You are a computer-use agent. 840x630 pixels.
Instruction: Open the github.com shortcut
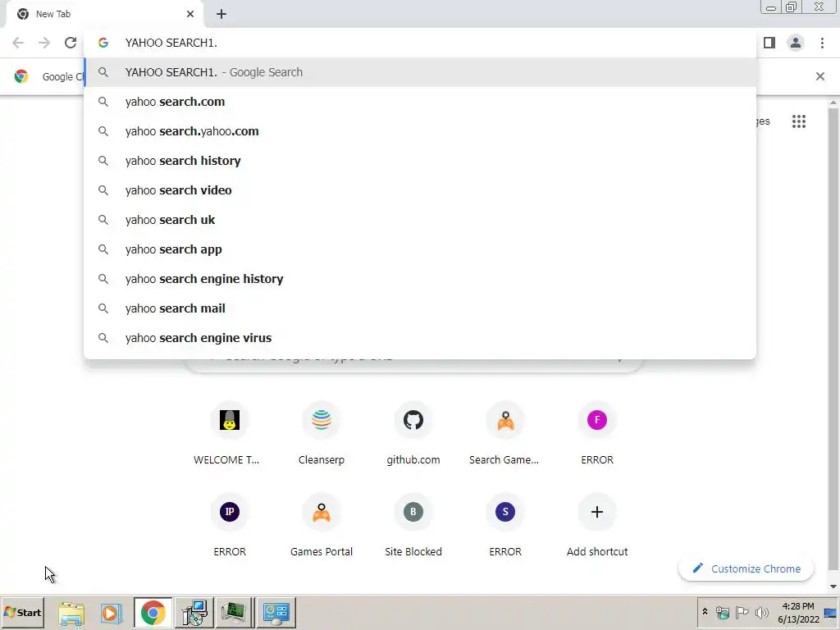413,434
